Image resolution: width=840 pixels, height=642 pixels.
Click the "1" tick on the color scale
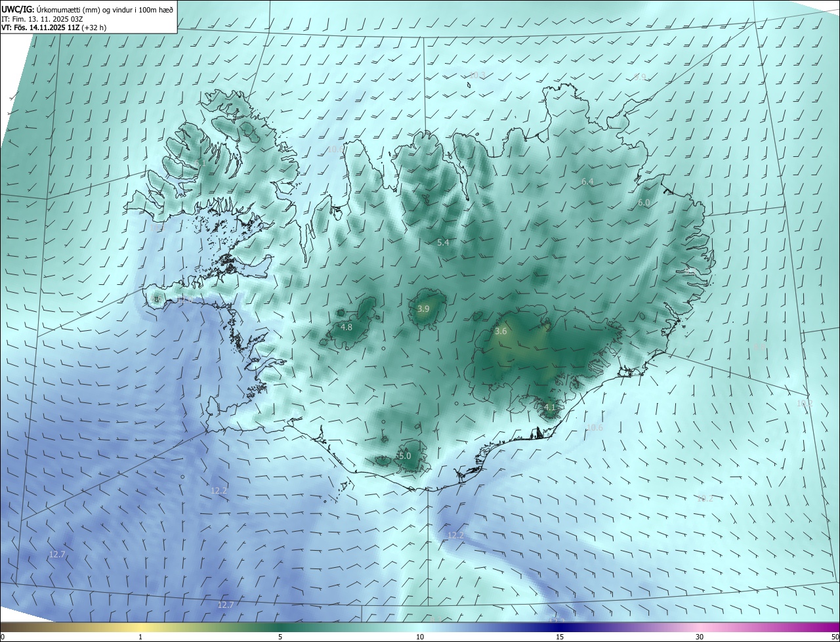click(140, 637)
